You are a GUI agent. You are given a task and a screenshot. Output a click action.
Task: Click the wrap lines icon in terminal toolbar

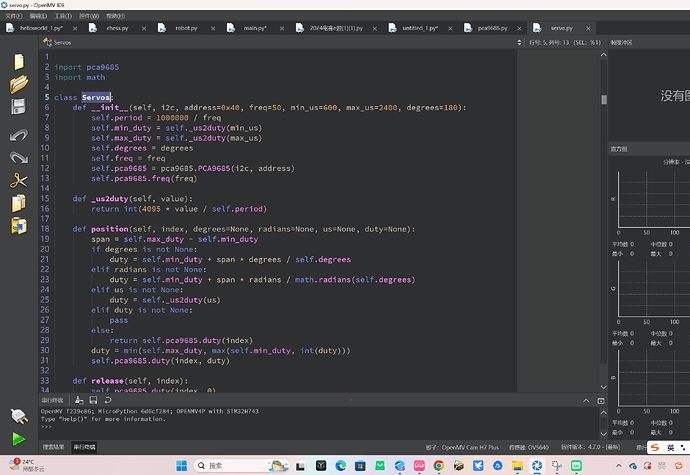click(x=108, y=400)
